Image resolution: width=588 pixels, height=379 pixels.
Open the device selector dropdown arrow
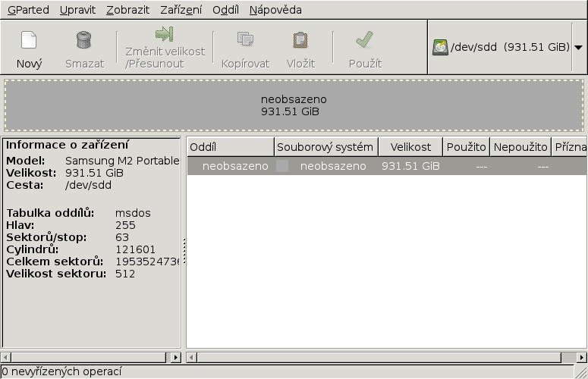578,48
